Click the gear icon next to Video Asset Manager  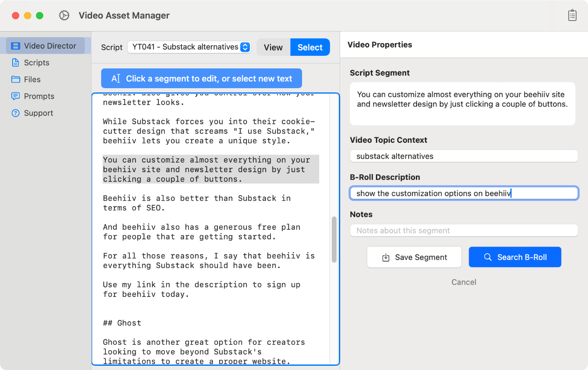[x=64, y=15]
